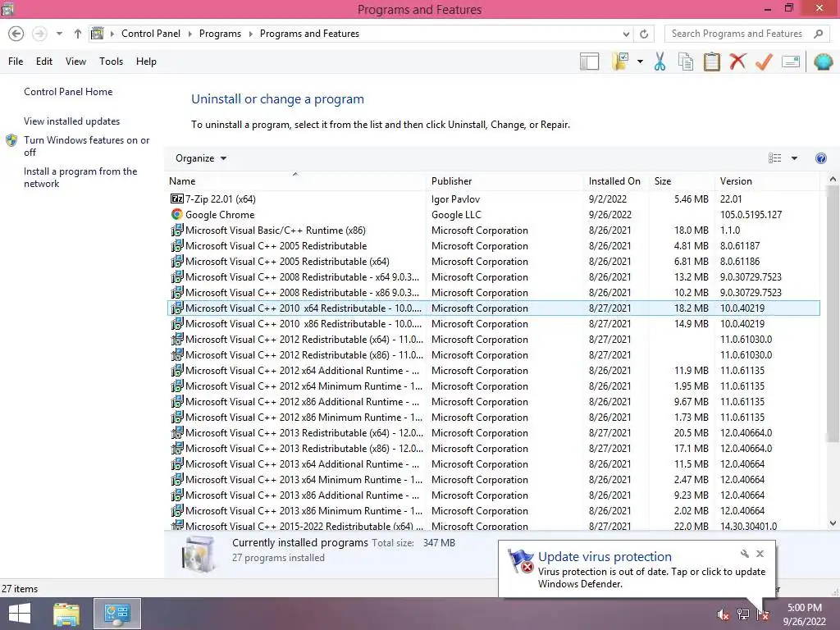Click the list scrollbar up arrow
Image resolution: width=840 pixels, height=630 pixels.
[x=833, y=179]
